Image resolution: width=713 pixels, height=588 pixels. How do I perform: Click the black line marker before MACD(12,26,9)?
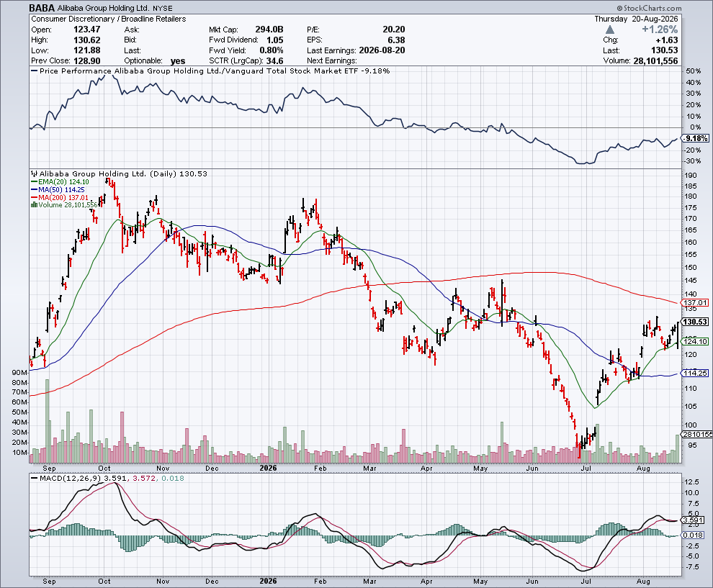pos(34,479)
